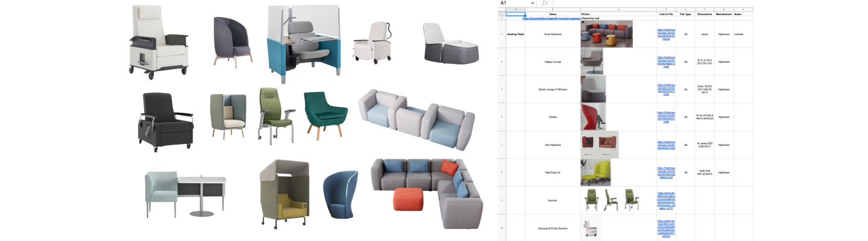This screenshot has height=241, width=868.
Task: Open the Nemschoff Pristo Recliner link
Action: click(x=665, y=228)
